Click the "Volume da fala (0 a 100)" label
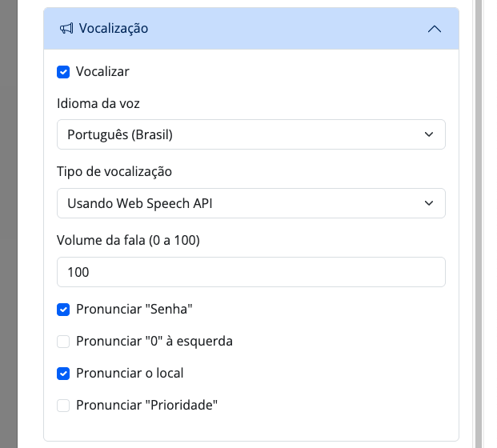497x448 pixels. pos(128,241)
